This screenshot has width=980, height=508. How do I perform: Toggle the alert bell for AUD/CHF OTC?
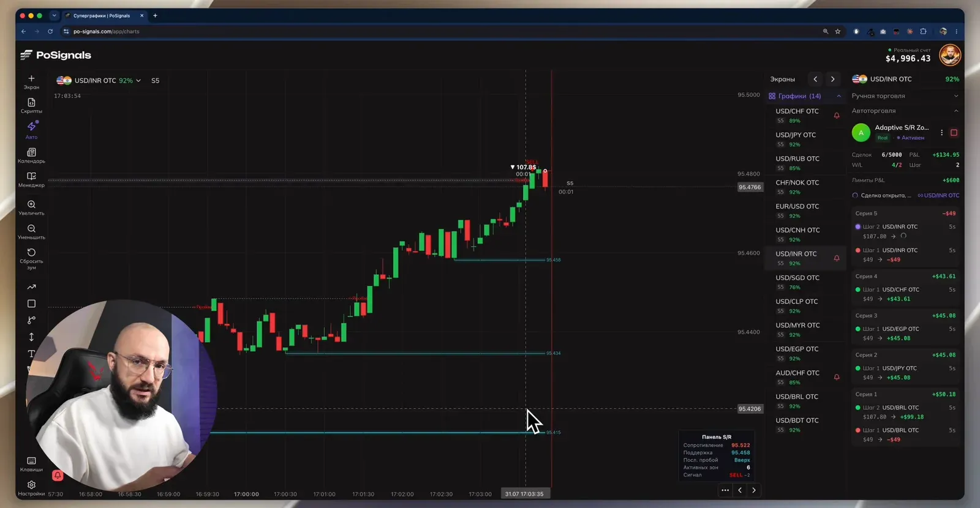coord(837,377)
